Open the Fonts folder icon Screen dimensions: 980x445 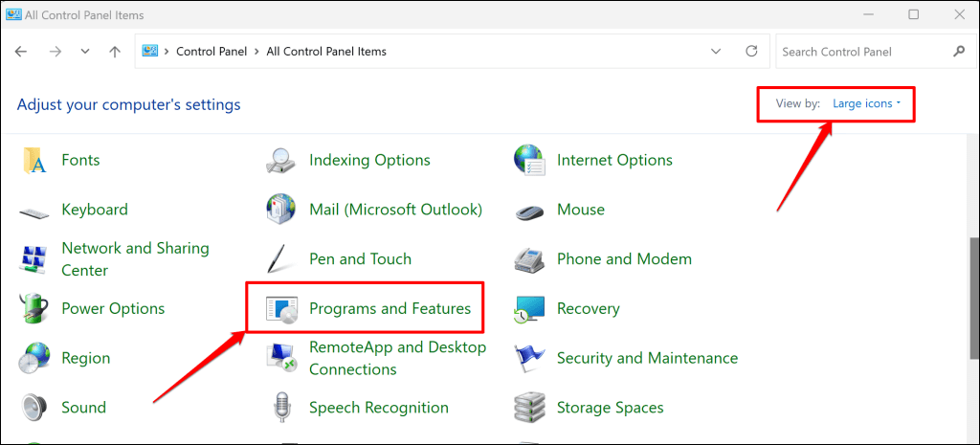[x=34, y=161]
